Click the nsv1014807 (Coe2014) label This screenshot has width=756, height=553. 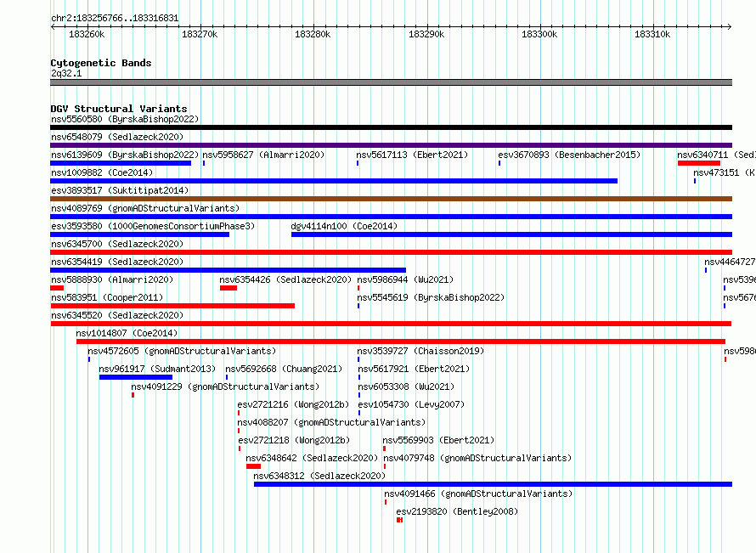pos(127,333)
